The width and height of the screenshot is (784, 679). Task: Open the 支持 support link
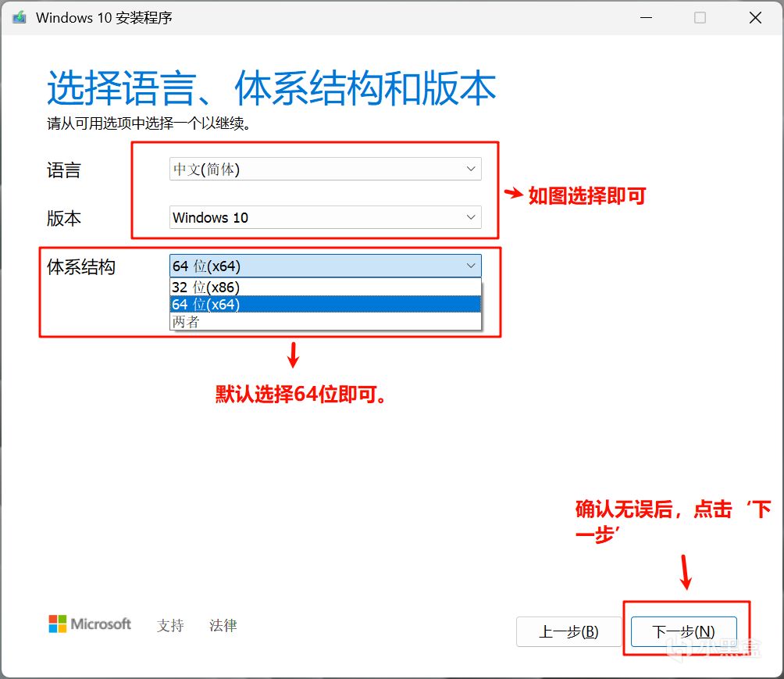click(x=170, y=625)
